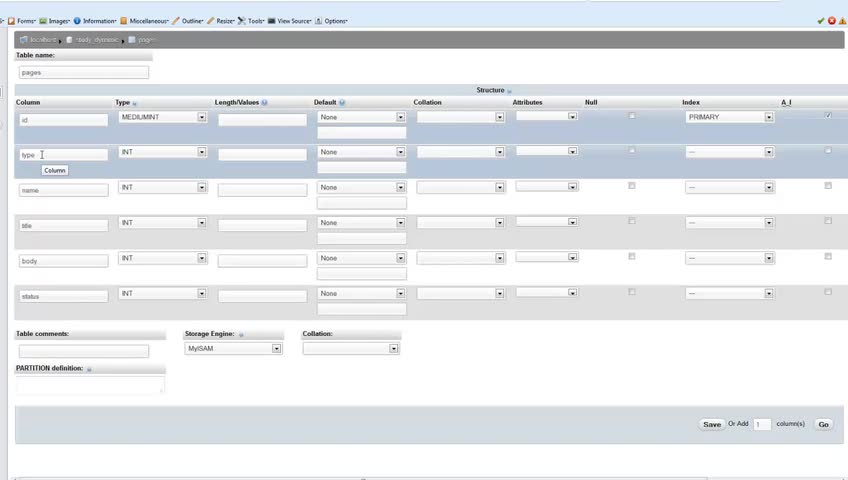Enable A_I checkbox for type column
Image resolution: width=848 pixels, height=480 pixels.
coord(828,150)
